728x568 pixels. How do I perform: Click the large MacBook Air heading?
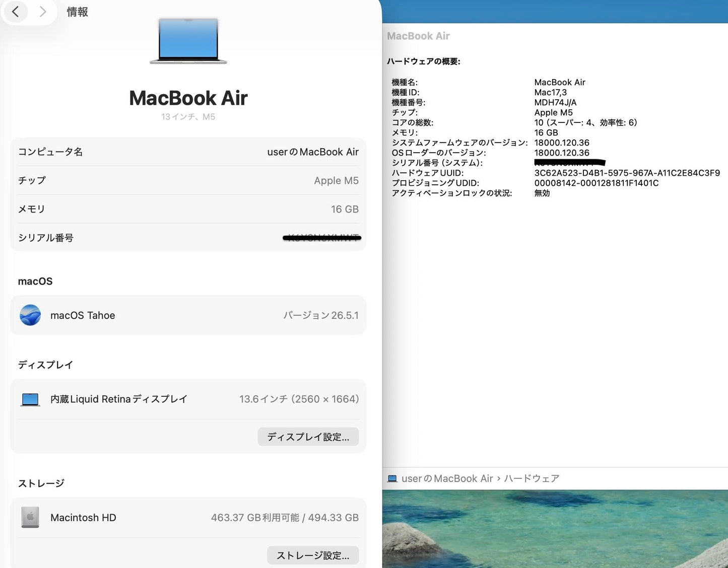tap(188, 98)
